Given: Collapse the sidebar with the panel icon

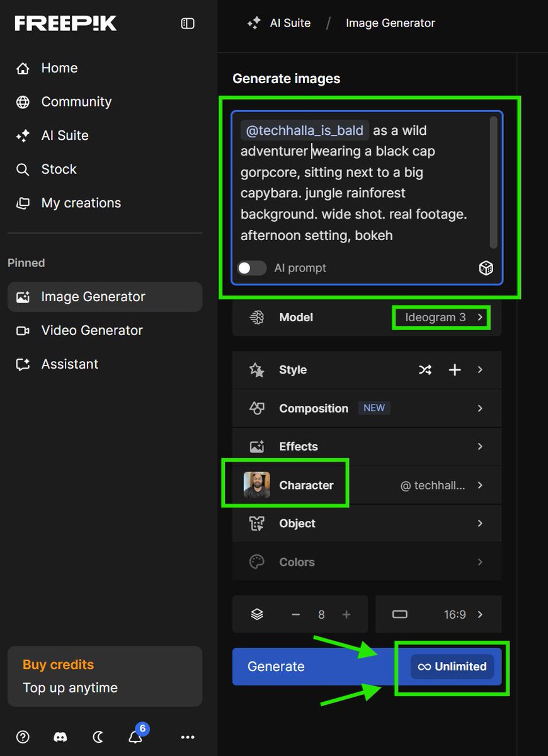Looking at the screenshot, I should pos(188,23).
